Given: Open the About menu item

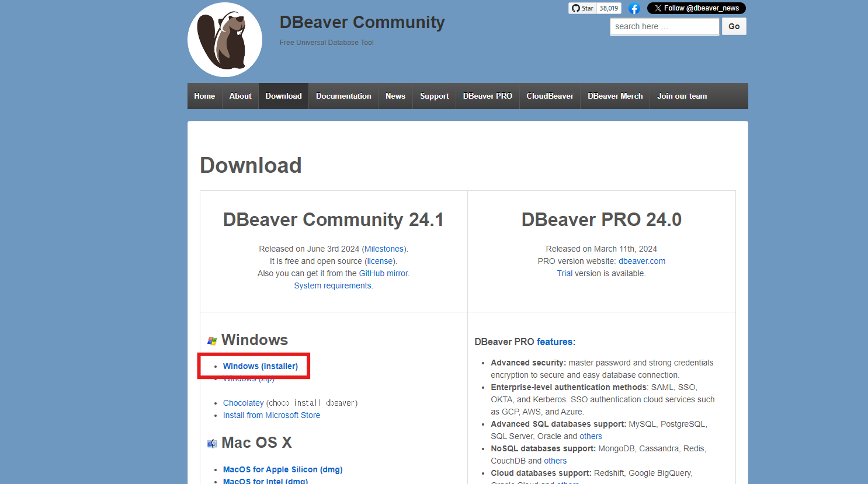Looking at the screenshot, I should point(240,96).
